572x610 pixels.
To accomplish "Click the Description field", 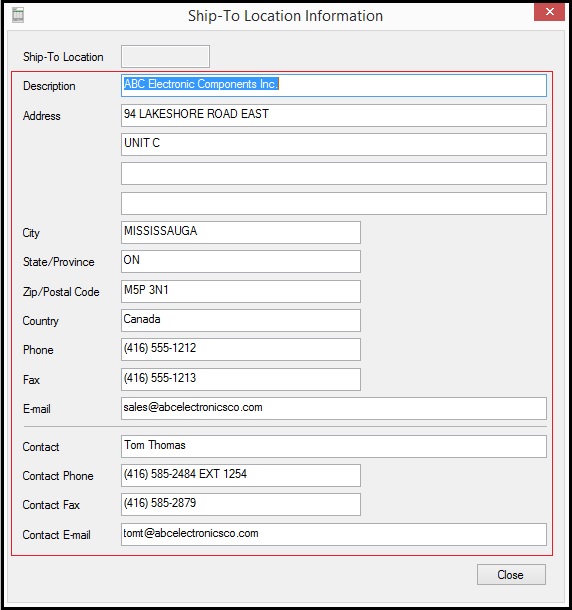I will 334,86.
